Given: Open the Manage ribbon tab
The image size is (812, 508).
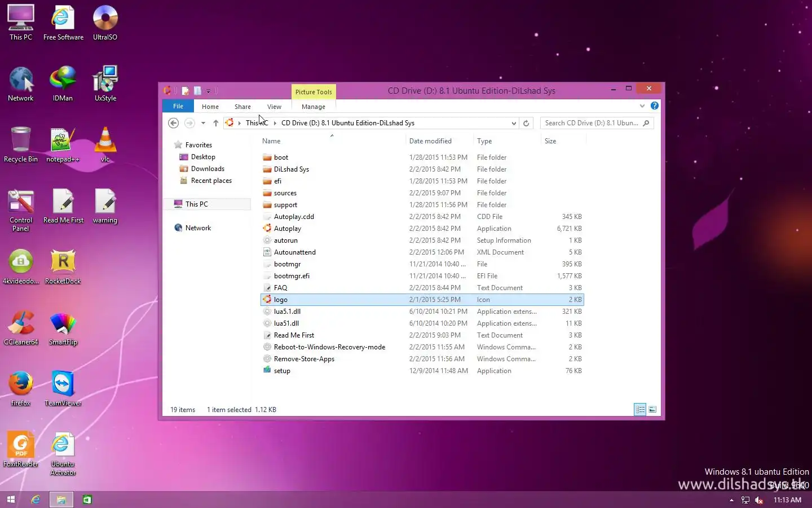Looking at the screenshot, I should pyautogui.click(x=314, y=107).
